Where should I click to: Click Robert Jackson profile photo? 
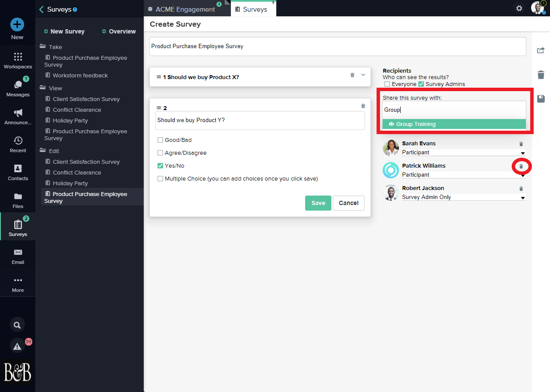(x=391, y=193)
